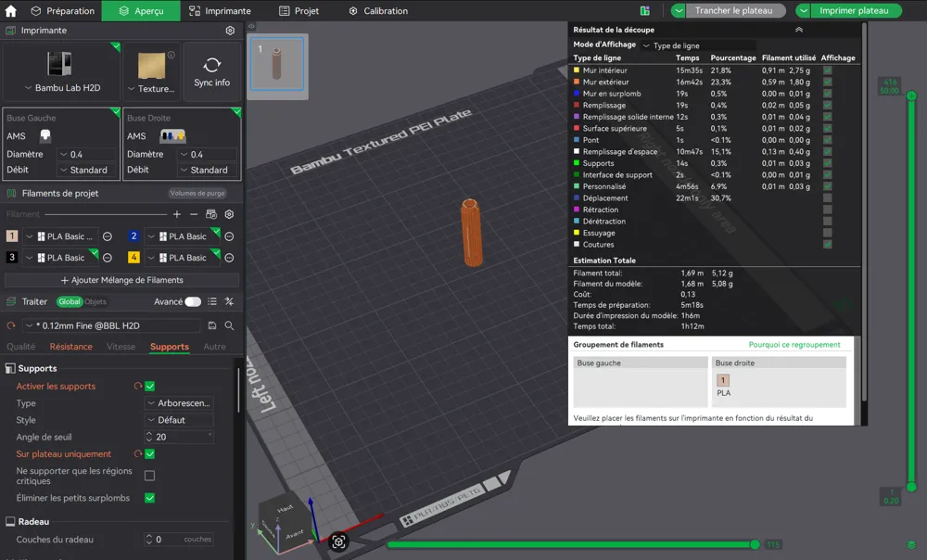Select the Qualité settings tab
927x560 pixels.
(20, 347)
